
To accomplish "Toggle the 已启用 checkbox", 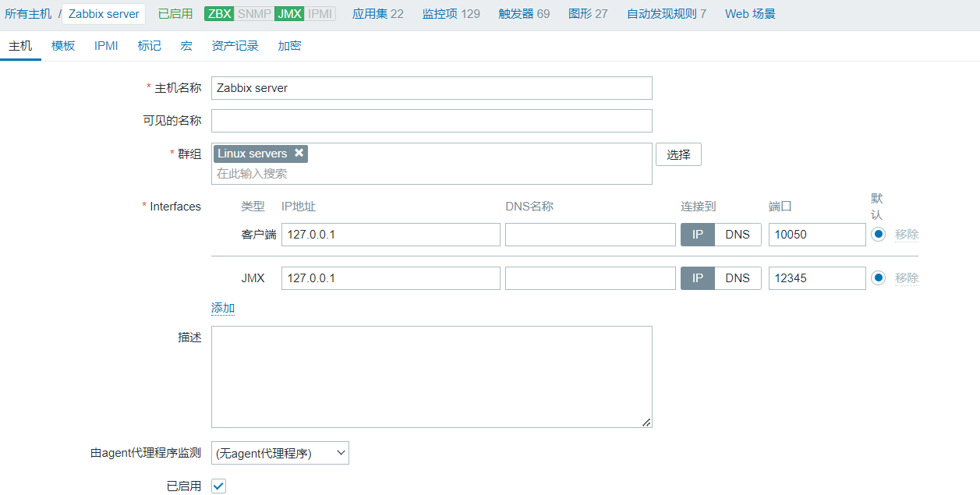I will coord(219,486).
